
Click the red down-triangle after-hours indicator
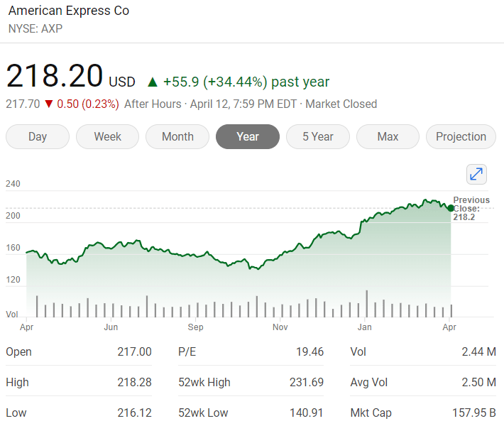tap(48, 104)
